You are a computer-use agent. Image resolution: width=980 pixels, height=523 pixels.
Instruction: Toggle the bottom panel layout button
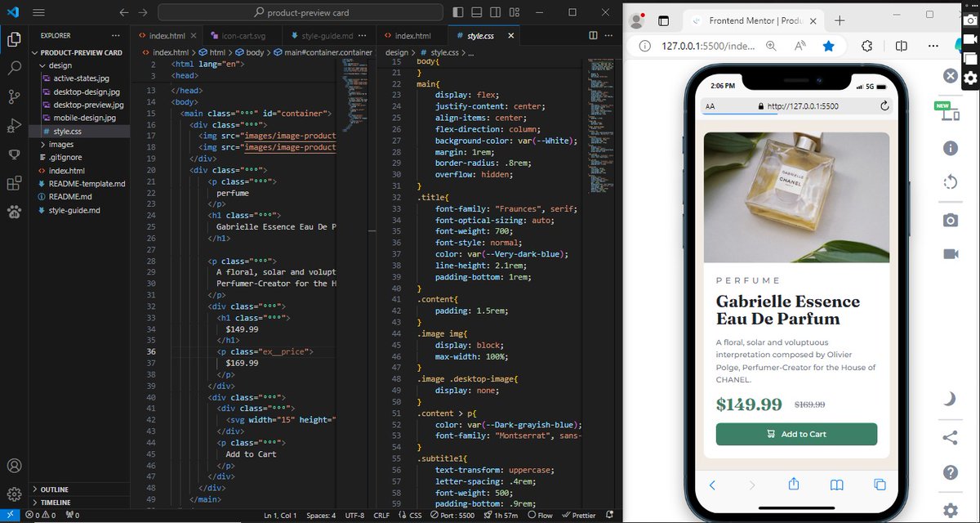pyautogui.click(x=479, y=12)
